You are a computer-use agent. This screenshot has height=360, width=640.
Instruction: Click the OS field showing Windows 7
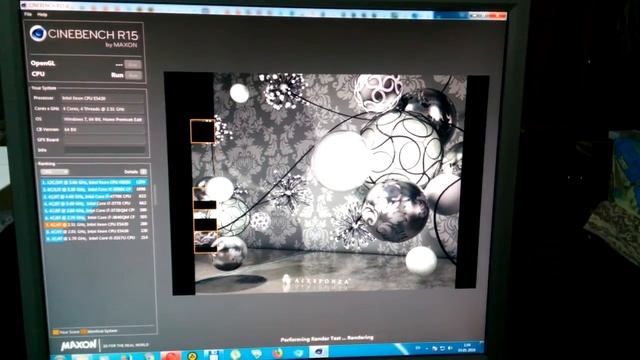104,119
